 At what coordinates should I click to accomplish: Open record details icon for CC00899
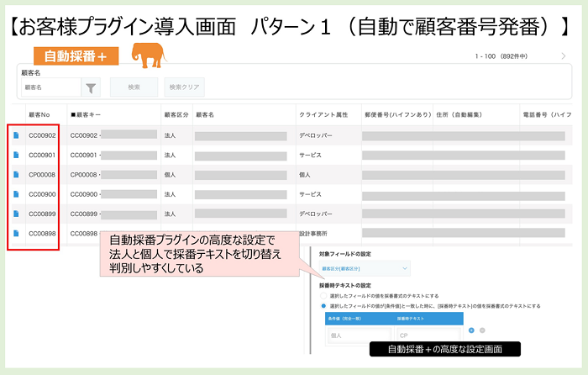coord(16,214)
